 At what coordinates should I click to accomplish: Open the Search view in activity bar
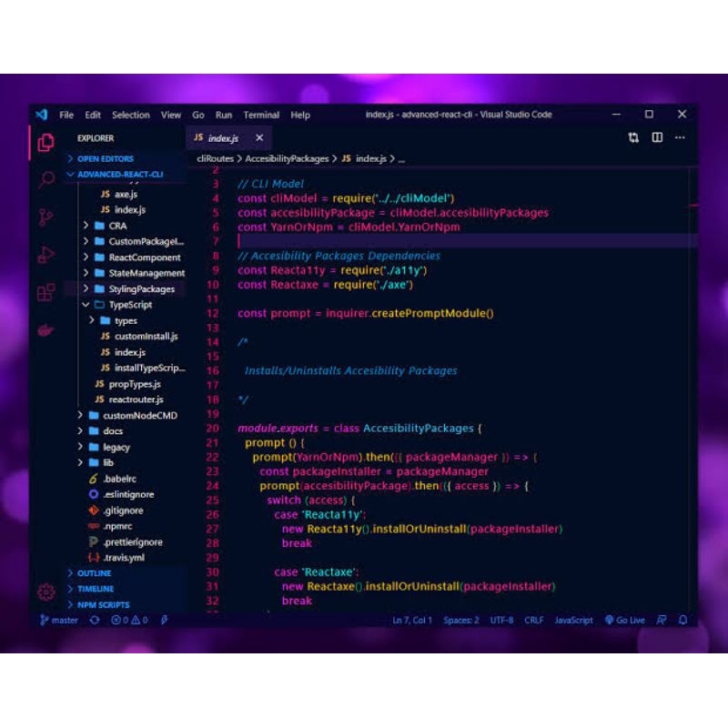46,179
